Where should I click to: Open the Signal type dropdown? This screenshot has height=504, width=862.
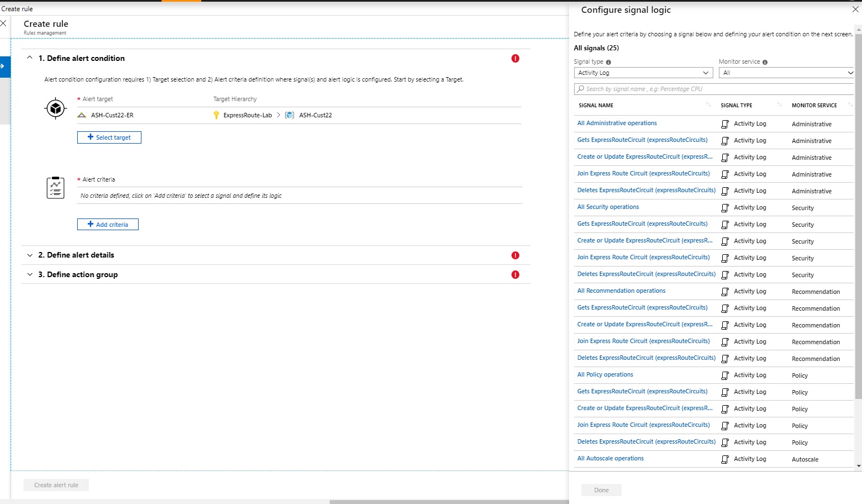coord(643,73)
